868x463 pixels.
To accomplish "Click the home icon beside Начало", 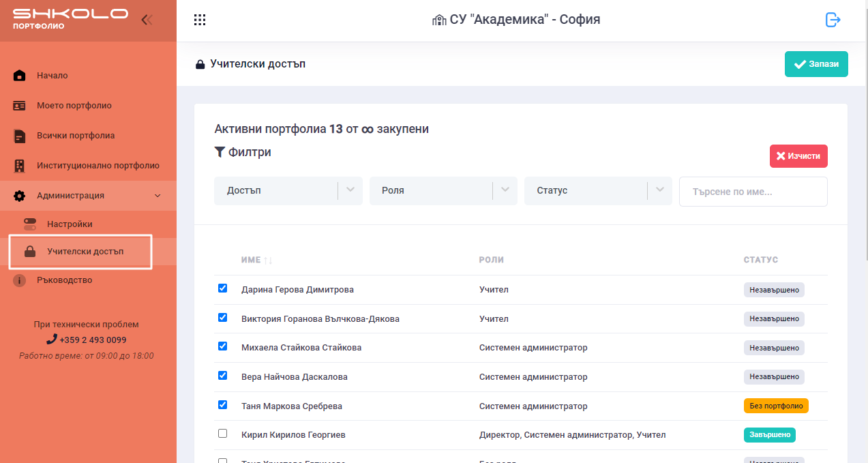I will coord(20,76).
